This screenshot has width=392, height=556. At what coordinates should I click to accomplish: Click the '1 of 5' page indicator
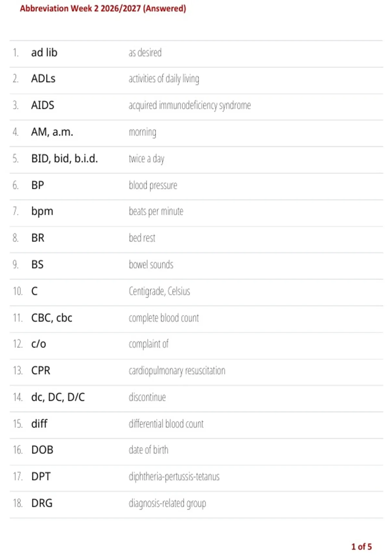(x=362, y=547)
